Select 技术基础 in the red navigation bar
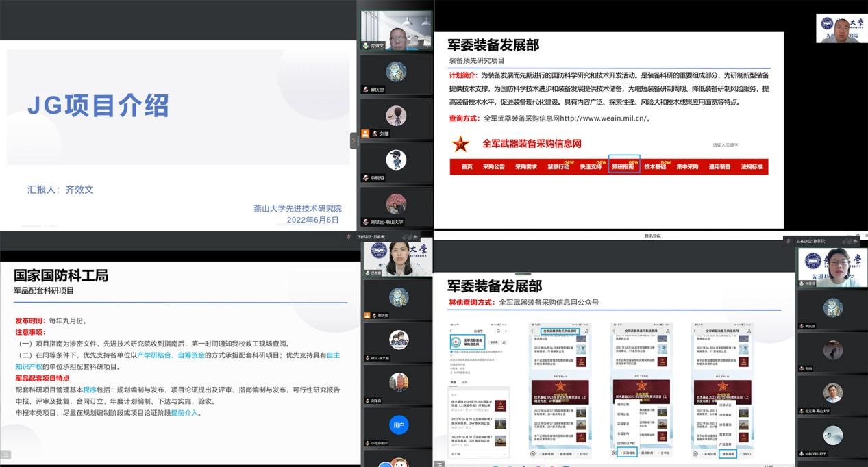The width and height of the screenshot is (868, 467). tap(655, 166)
